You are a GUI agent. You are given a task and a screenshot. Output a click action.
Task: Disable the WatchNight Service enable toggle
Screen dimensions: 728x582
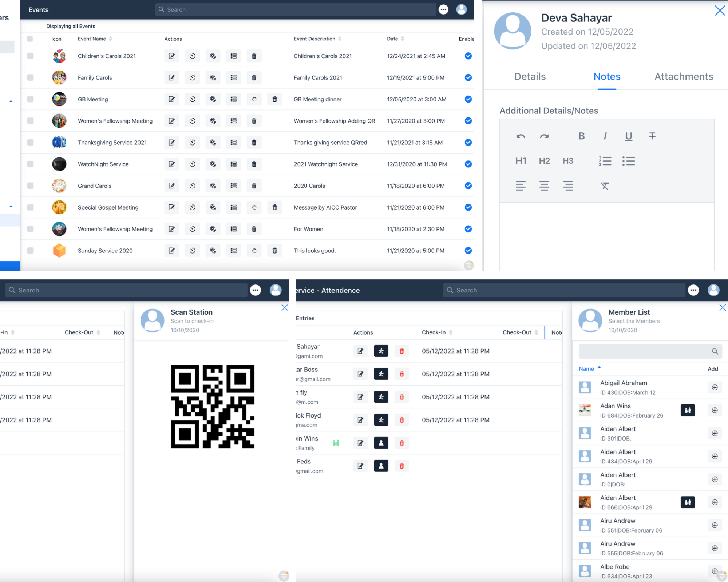point(468,164)
